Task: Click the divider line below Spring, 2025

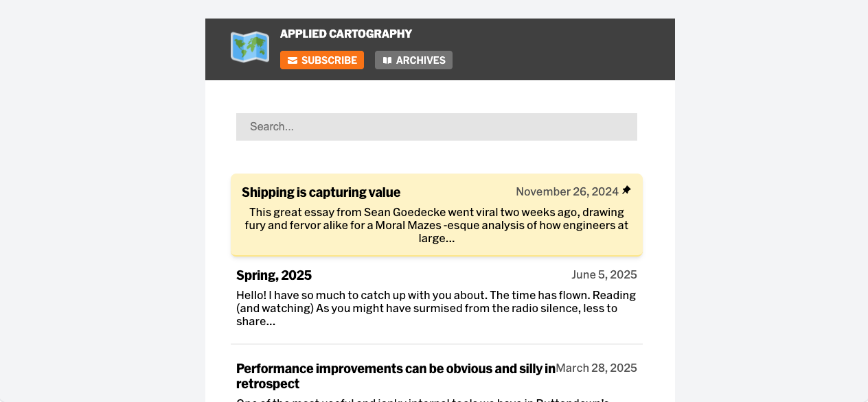Action: coord(437,344)
